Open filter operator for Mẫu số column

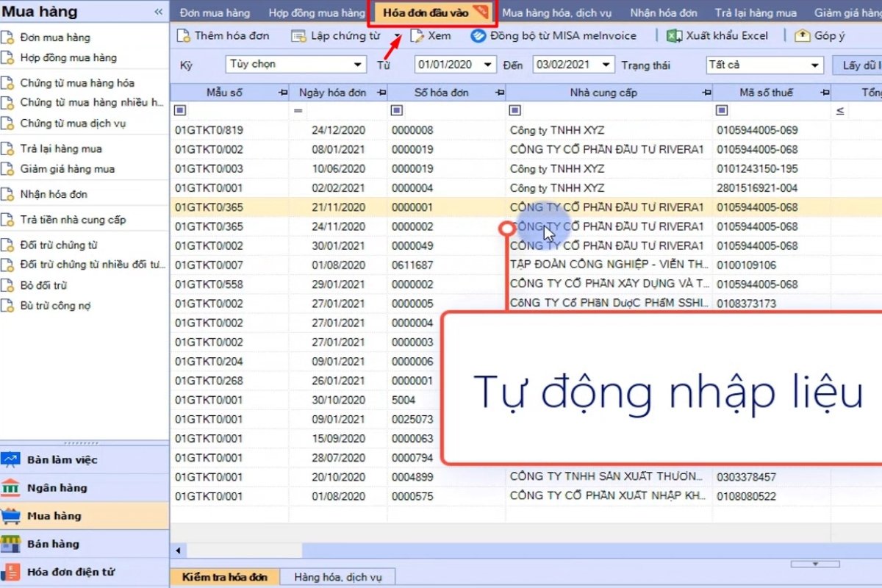click(180, 111)
